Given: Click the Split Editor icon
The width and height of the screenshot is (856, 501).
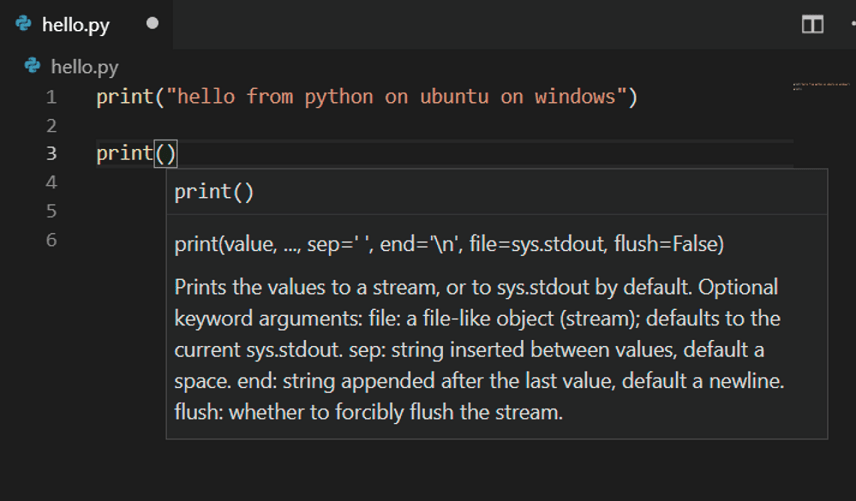Looking at the screenshot, I should pos(813,24).
